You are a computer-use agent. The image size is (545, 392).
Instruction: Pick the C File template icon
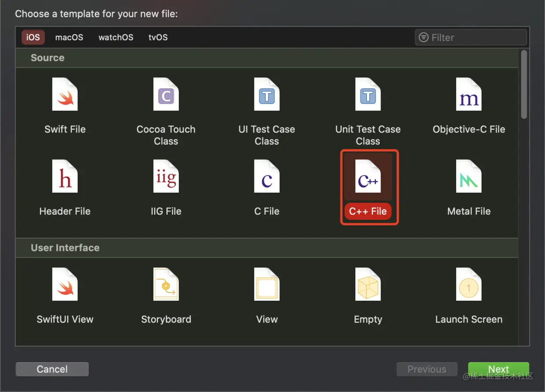(x=267, y=176)
